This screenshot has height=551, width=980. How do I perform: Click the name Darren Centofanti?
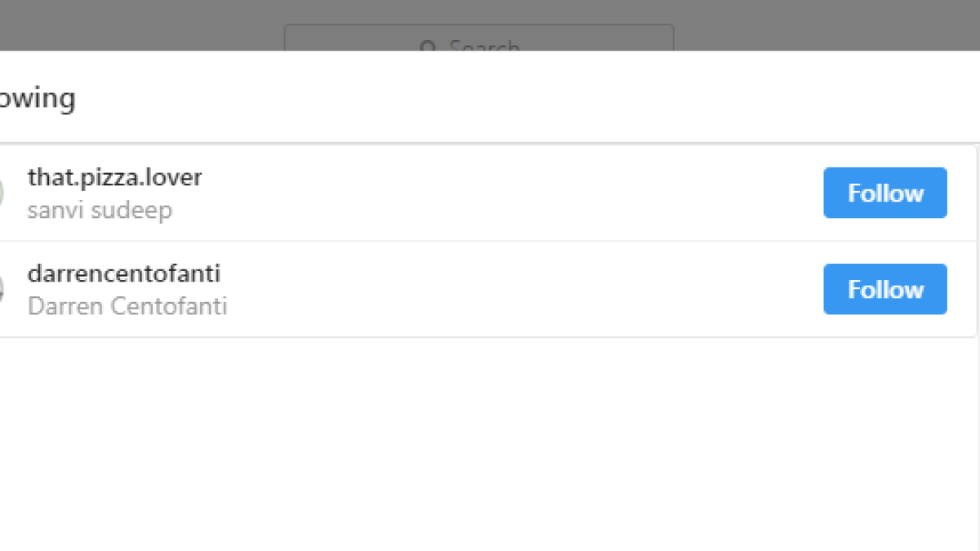point(127,307)
